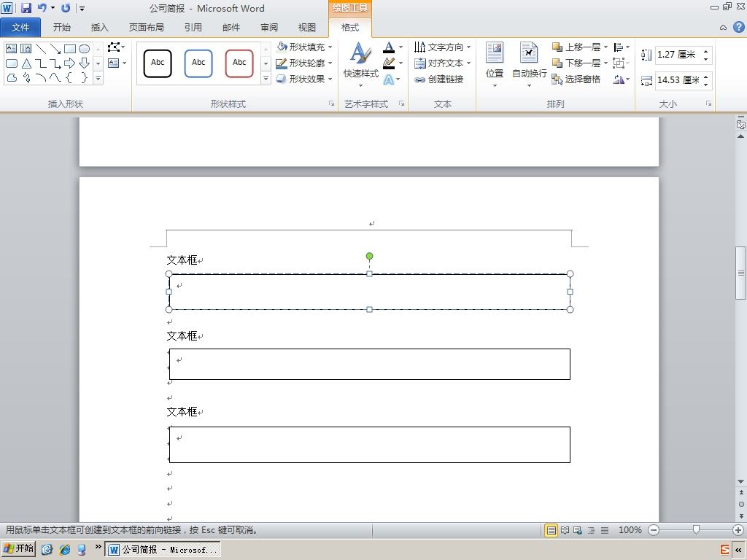The image size is (747, 560).
Task: Click the Undo icon
Action: tap(42, 8)
